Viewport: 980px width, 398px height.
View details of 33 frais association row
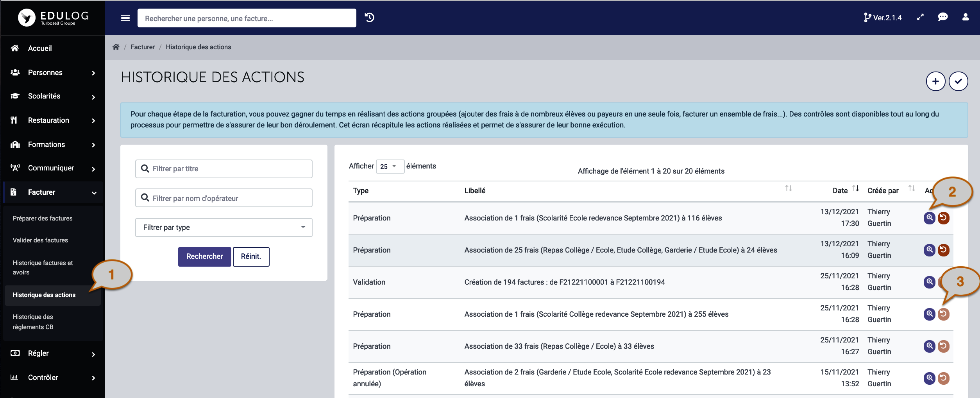click(930, 346)
